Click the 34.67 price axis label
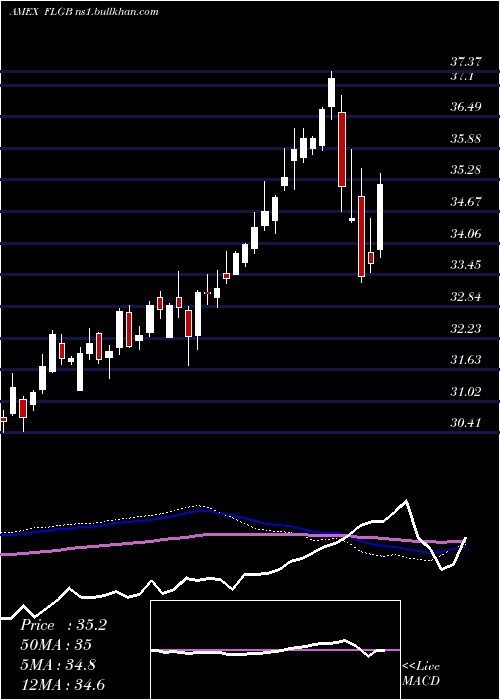This screenshot has height=700, width=500. pos(465,202)
